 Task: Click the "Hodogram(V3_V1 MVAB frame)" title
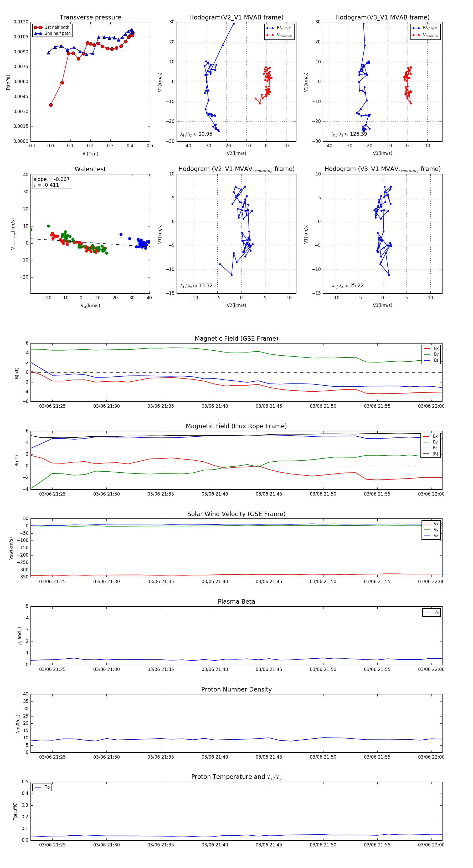[x=382, y=18]
